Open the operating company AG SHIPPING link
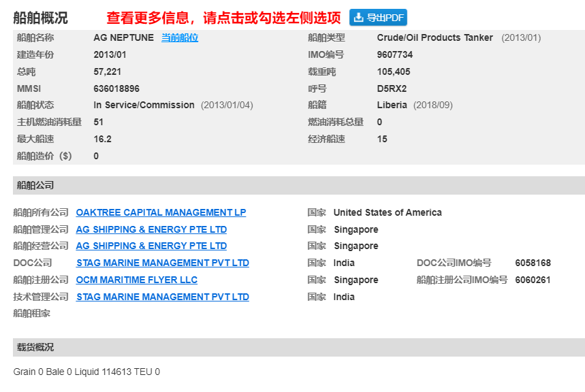The image size is (585, 392). tap(151, 246)
